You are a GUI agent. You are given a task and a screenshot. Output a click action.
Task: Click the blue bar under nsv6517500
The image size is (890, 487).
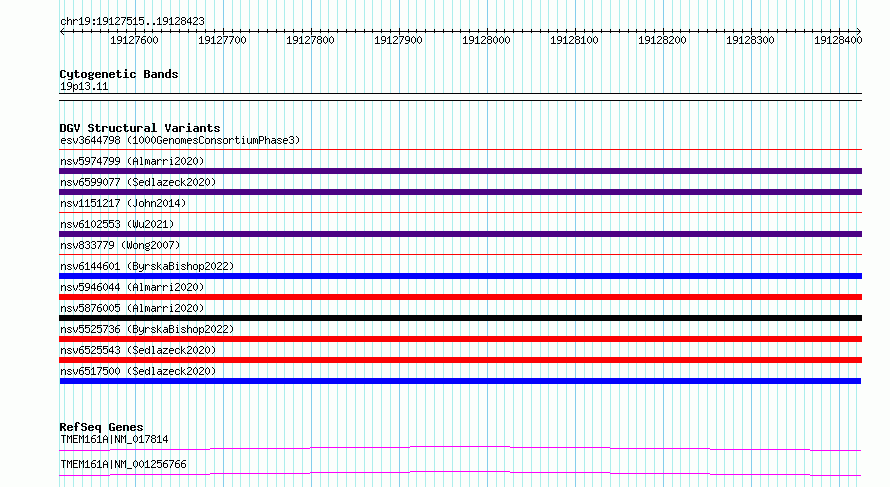click(x=460, y=381)
